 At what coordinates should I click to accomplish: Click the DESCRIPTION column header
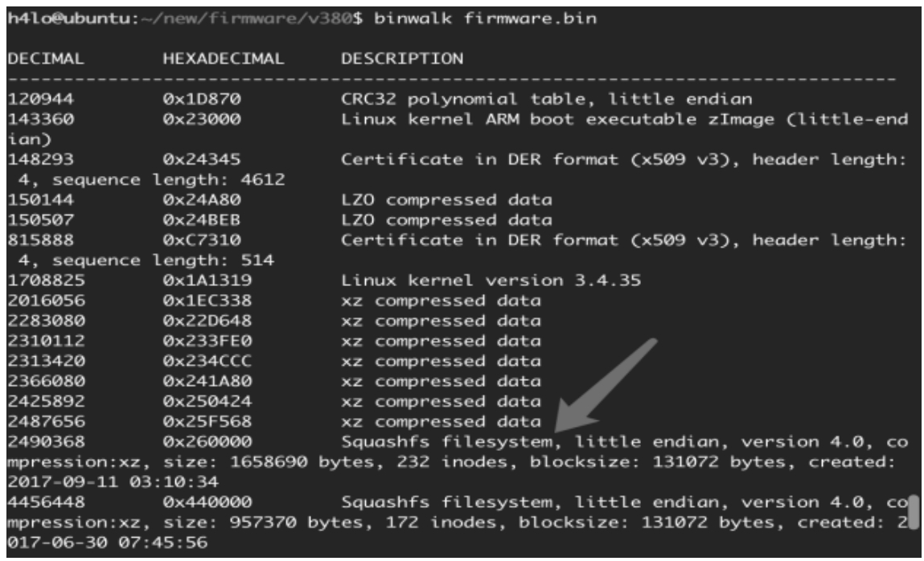[402, 59]
